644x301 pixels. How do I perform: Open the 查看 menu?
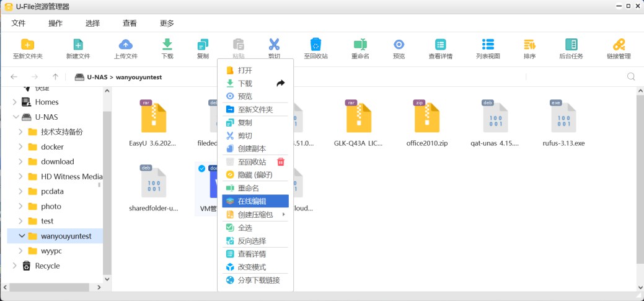(x=130, y=23)
